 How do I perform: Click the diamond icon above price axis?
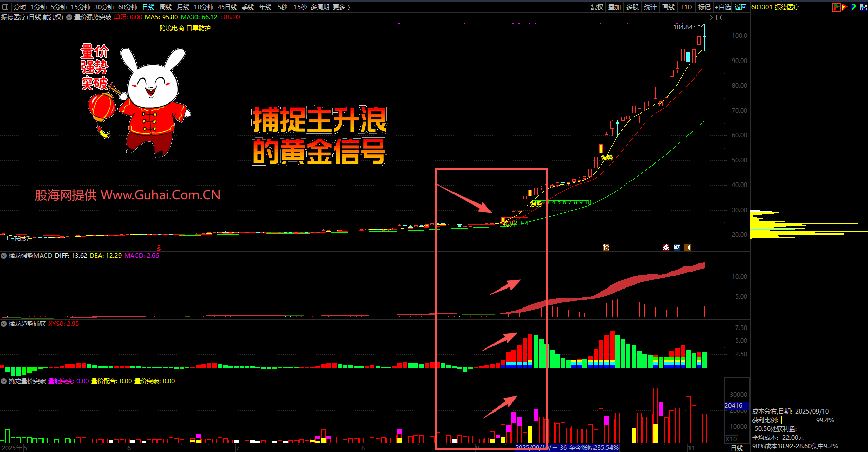710,18
